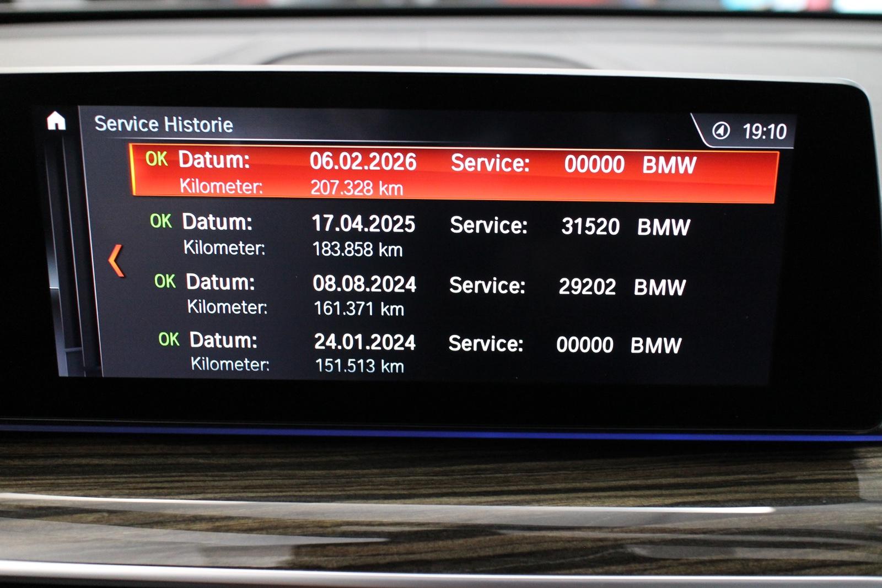
Task: Tap BMW in the 24.01.2024 row
Action: [x=656, y=346]
